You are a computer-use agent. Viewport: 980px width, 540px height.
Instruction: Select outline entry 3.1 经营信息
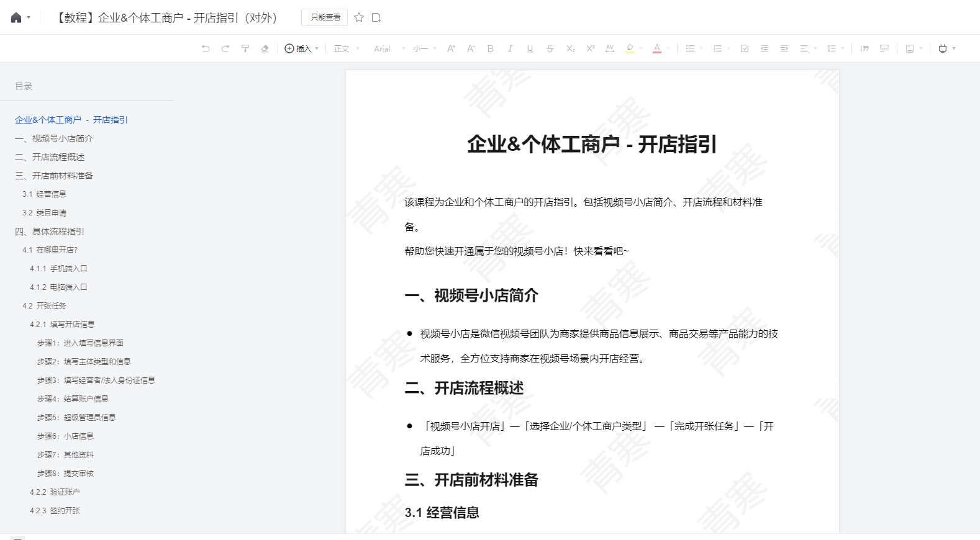click(x=44, y=194)
